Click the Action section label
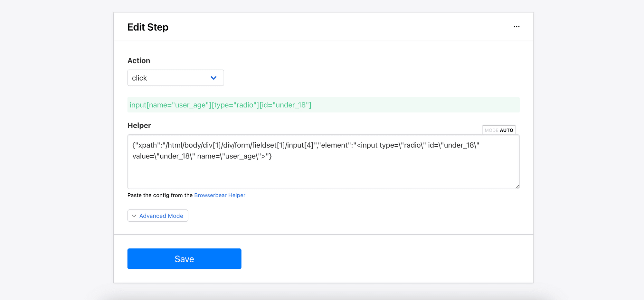This screenshot has width=644, height=300. click(x=139, y=60)
